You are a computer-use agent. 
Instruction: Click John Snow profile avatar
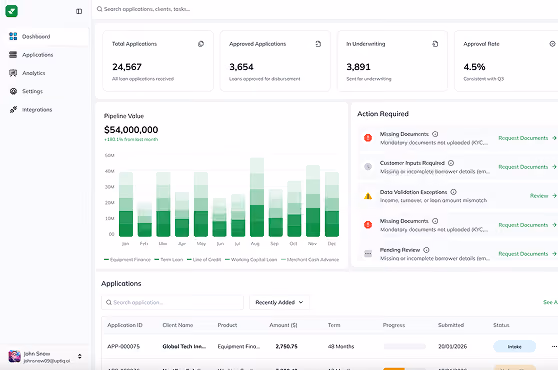pos(15,356)
